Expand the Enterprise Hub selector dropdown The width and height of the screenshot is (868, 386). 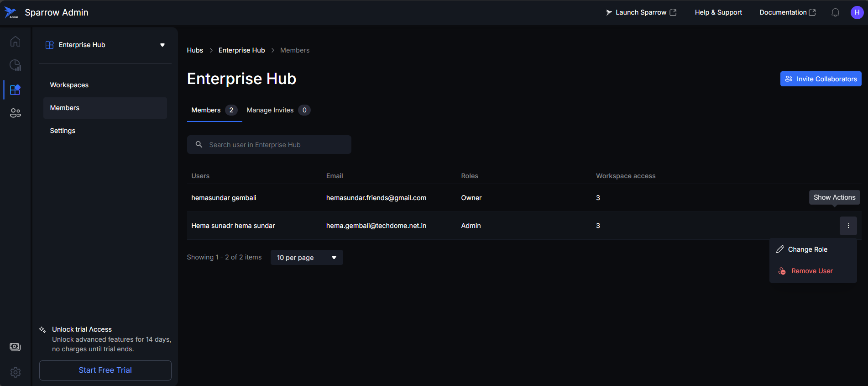(x=162, y=45)
